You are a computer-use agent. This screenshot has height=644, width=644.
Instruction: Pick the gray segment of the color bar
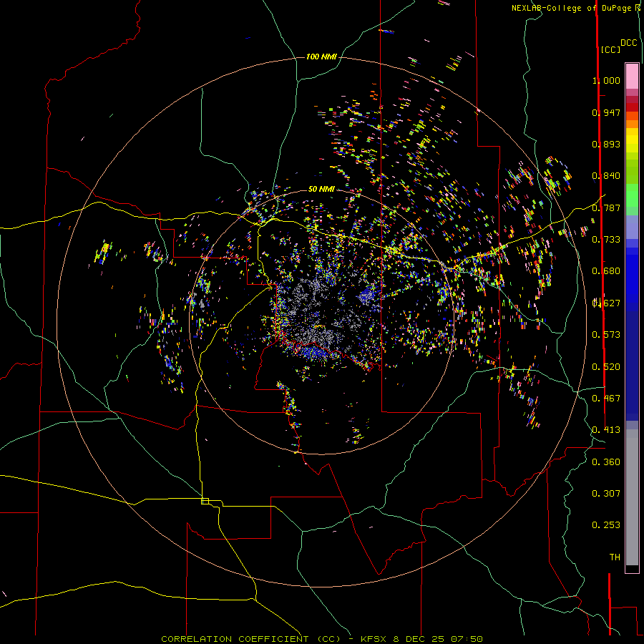632,497
